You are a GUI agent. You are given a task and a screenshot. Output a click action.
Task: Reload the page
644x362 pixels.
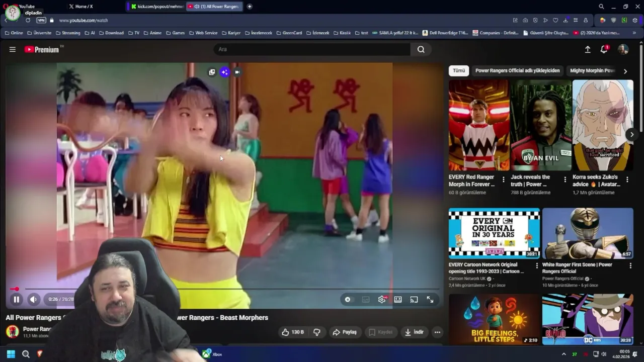(x=28, y=20)
